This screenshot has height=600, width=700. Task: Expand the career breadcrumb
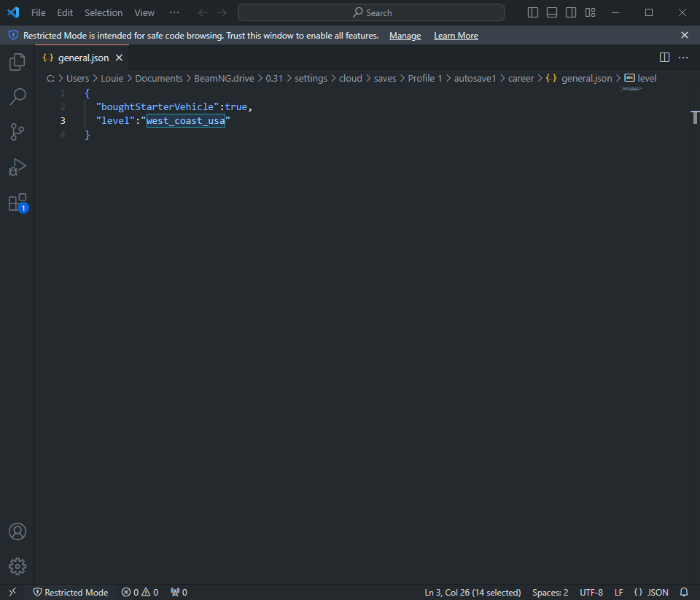point(521,78)
